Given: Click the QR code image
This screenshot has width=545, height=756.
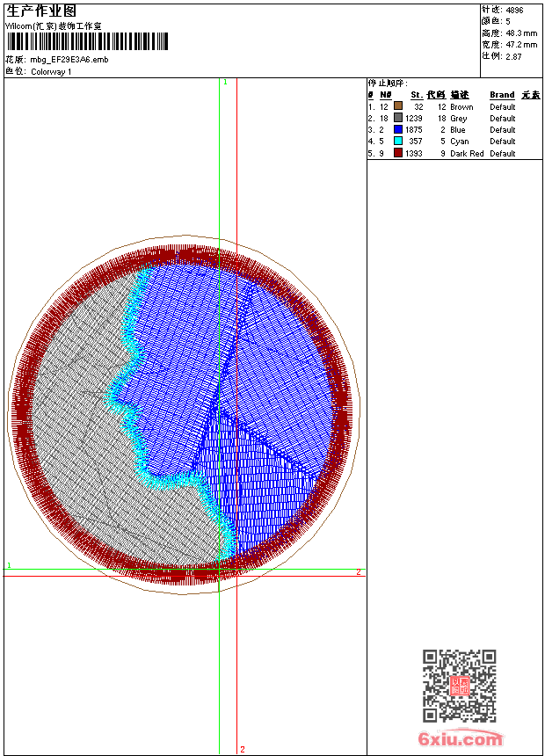Looking at the screenshot, I should pos(459,686).
